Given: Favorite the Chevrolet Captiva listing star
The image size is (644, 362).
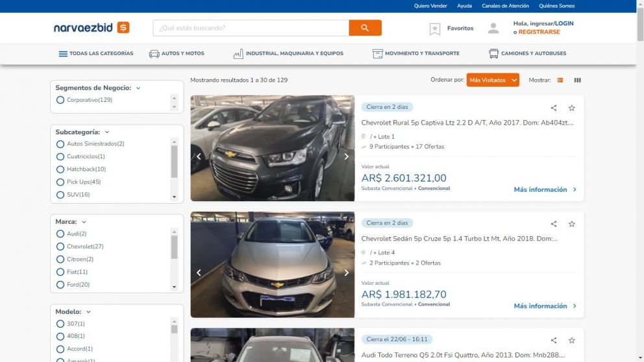Looking at the screenshot, I should [x=572, y=108].
